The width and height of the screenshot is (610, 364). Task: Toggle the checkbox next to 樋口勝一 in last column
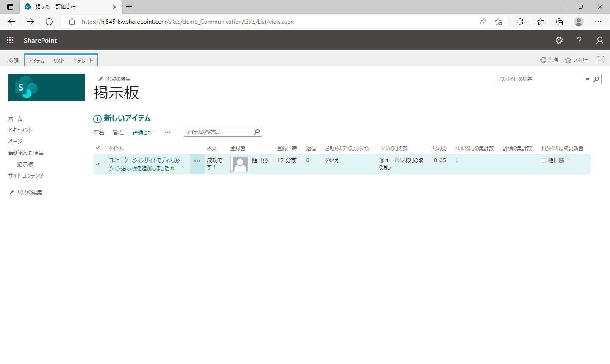(x=543, y=160)
